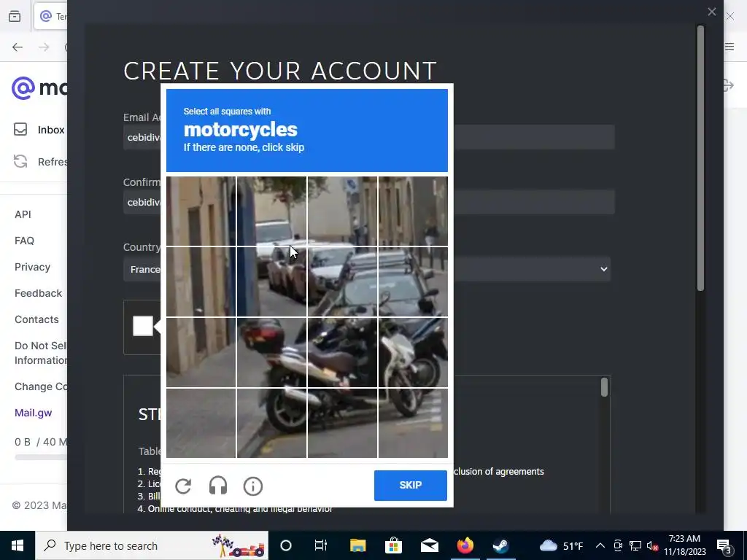The height and width of the screenshot is (560, 747).
Task: Click the SKIP button in captcha
Action: pyautogui.click(x=411, y=485)
